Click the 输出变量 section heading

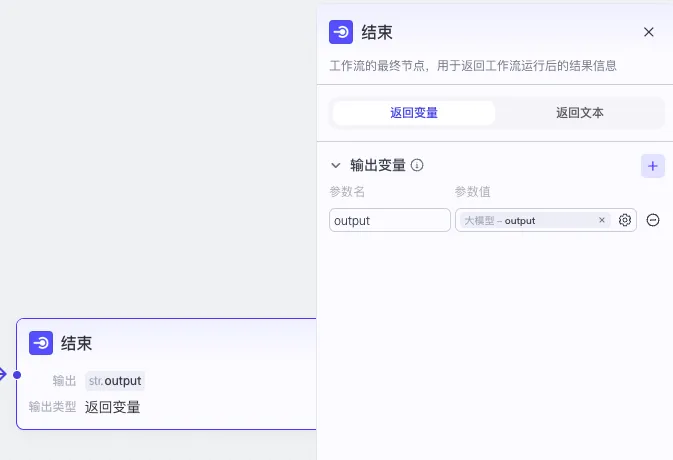(378, 165)
